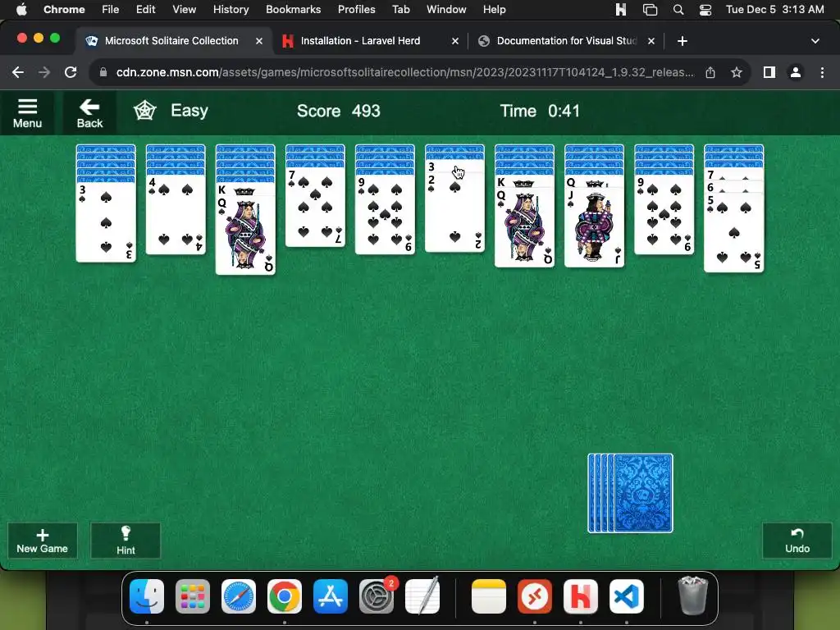Click the address bar URL
840x630 pixels.
point(404,72)
